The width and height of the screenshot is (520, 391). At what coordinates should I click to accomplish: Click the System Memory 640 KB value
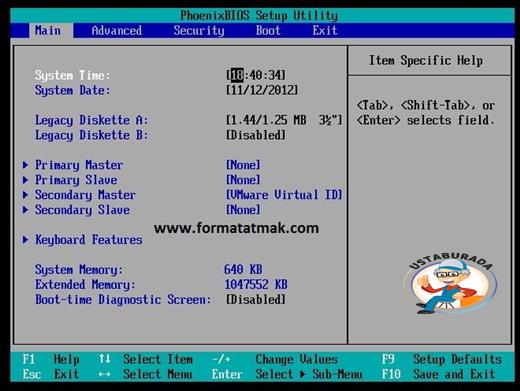pos(243,269)
